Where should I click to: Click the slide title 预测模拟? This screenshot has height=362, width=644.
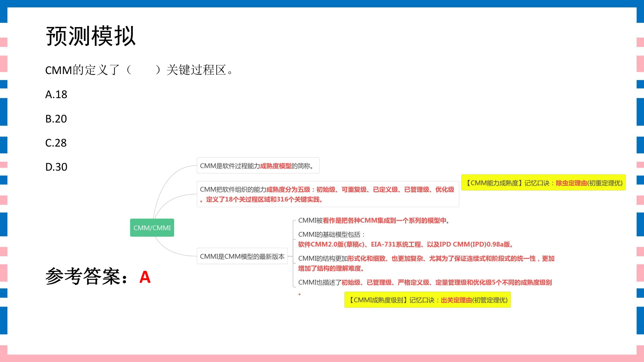tap(91, 36)
